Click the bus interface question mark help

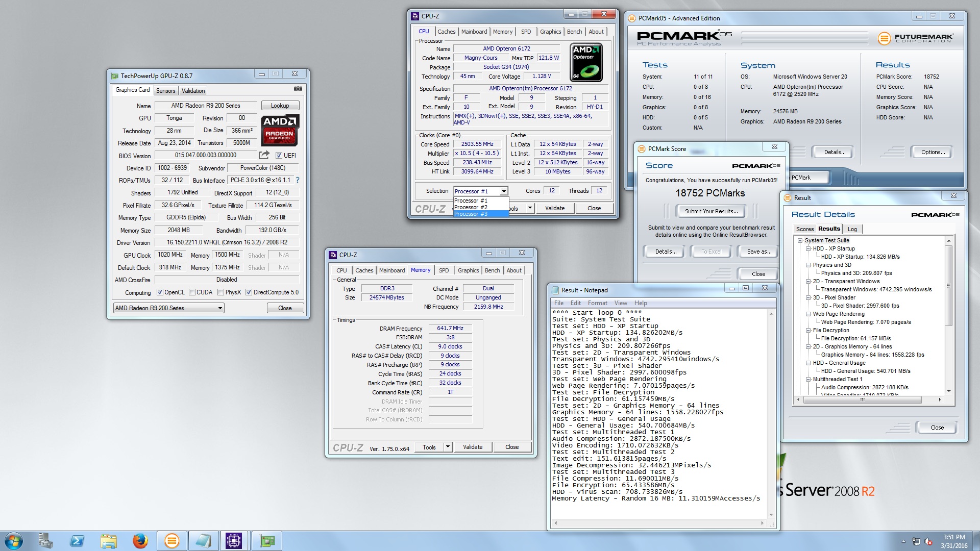point(298,180)
